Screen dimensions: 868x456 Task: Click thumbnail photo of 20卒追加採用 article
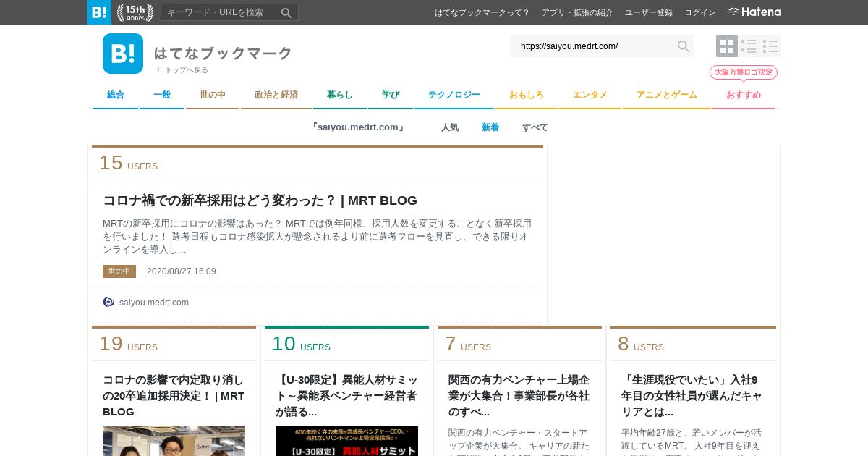click(174, 441)
